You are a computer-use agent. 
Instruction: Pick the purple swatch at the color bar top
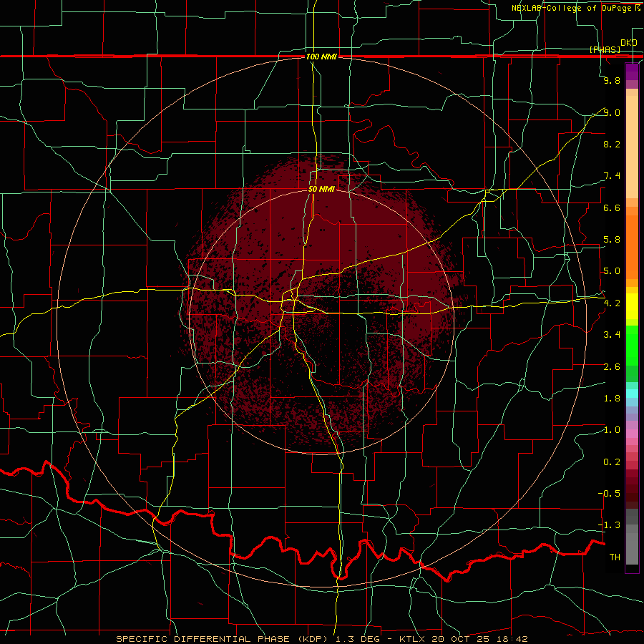[x=632, y=72]
